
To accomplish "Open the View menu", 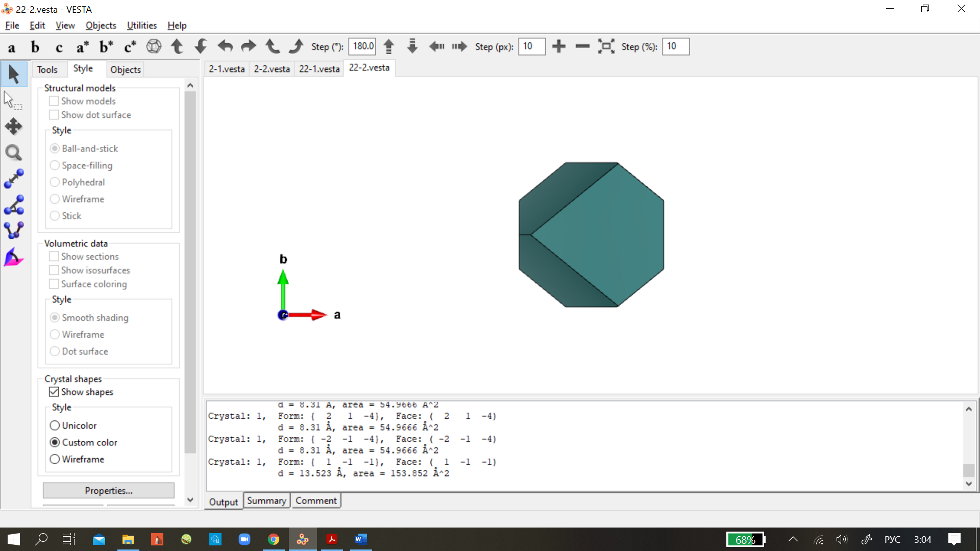I will (65, 26).
